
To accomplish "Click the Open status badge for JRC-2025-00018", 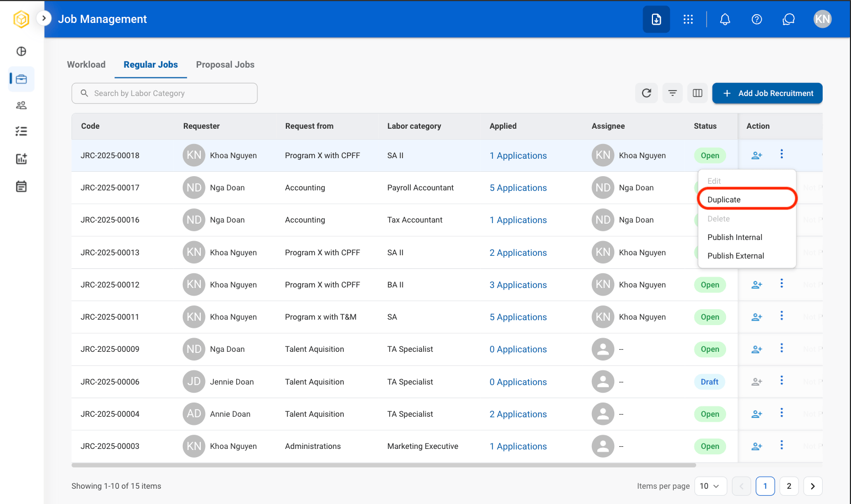I will coord(710,155).
